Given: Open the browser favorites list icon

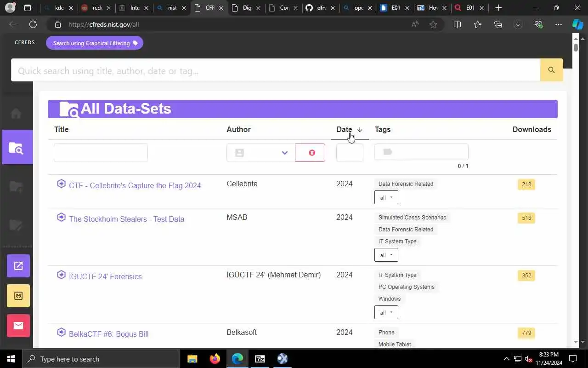Looking at the screenshot, I should (478, 24).
